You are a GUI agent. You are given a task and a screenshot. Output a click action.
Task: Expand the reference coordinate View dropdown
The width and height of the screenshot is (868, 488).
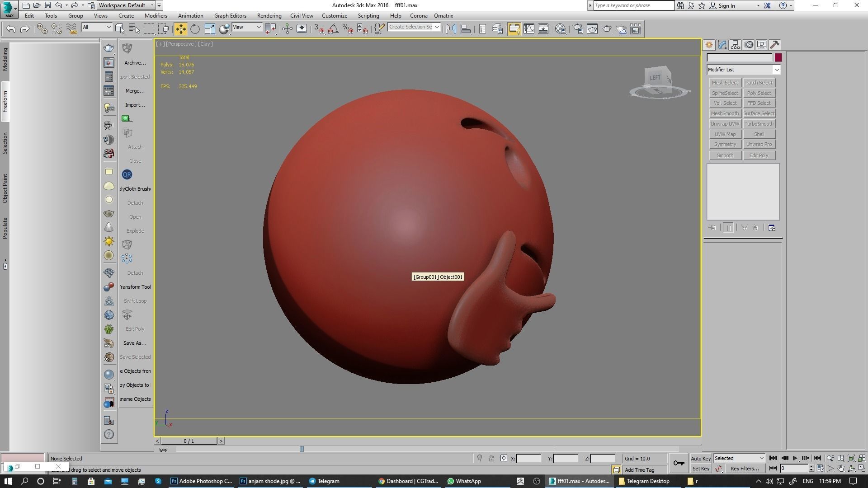tap(247, 27)
